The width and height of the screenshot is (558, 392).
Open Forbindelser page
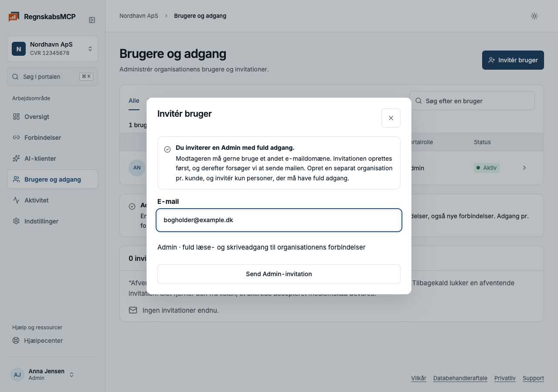52,138
